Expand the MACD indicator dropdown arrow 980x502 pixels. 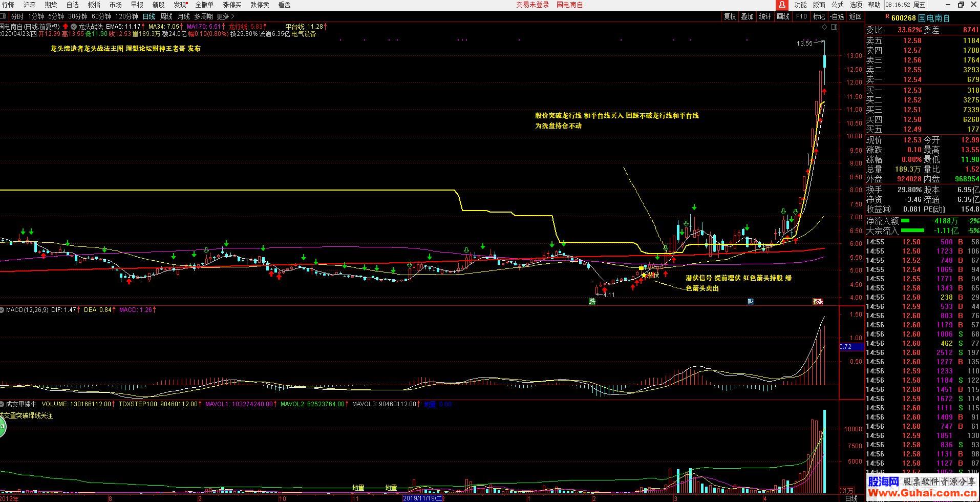2,309
